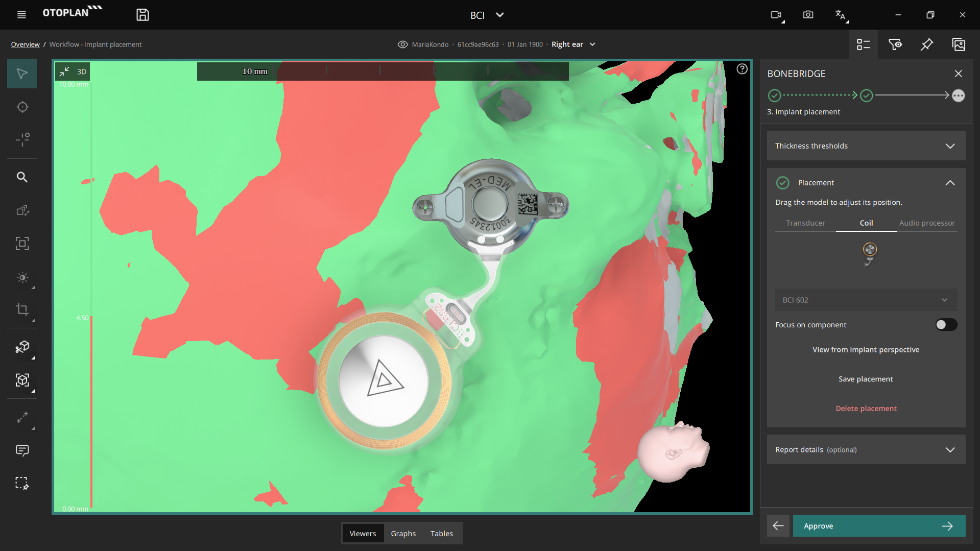
Task: Select the measurement ruler tool
Action: click(22, 418)
